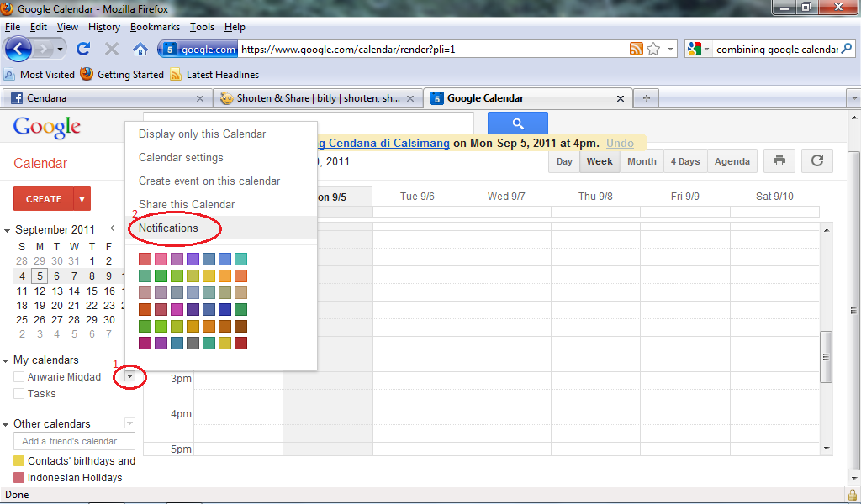Toggle Anwarie Miqdad calendar checkbox
861x504 pixels.
pos(18,377)
